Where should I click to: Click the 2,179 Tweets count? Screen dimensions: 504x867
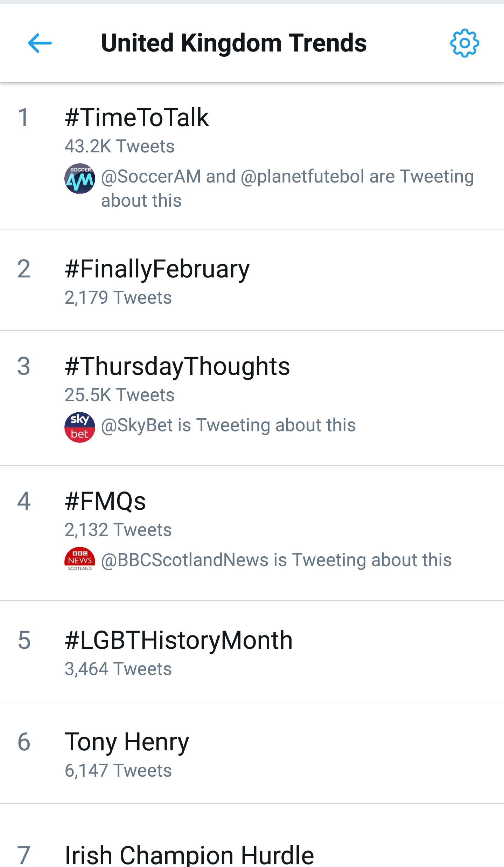point(118,298)
